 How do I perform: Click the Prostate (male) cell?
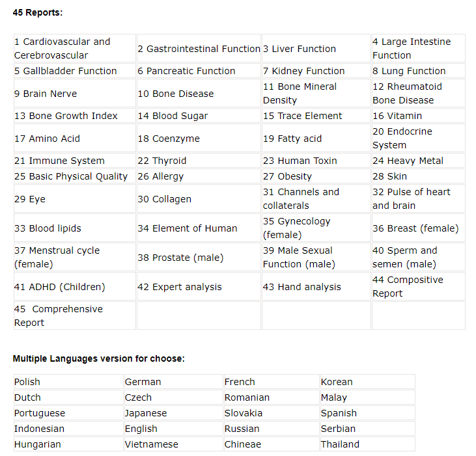(x=199, y=258)
